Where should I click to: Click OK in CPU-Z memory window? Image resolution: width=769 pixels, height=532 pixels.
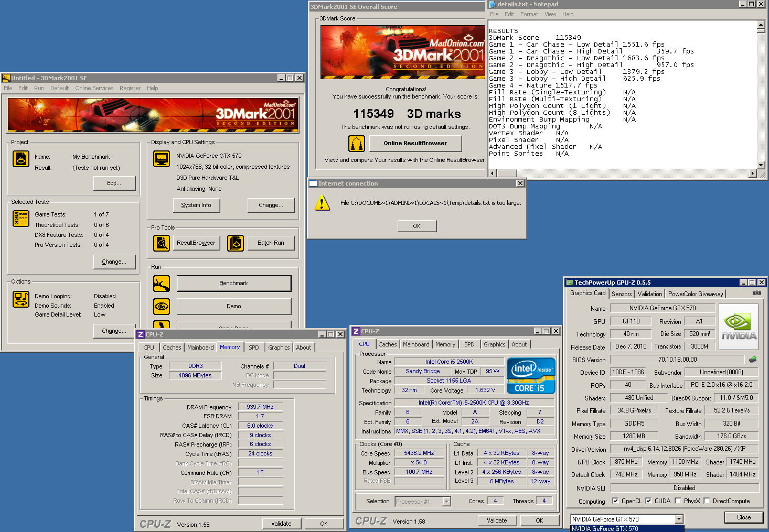click(324, 524)
